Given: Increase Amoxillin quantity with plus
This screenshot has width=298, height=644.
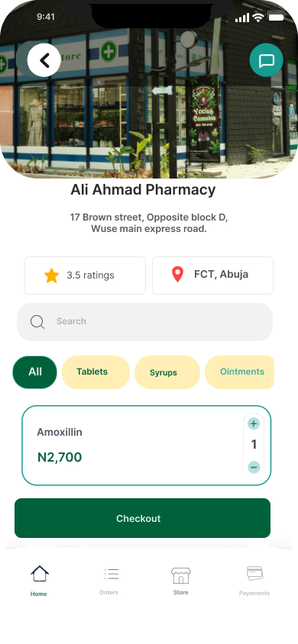Looking at the screenshot, I should point(254,423).
